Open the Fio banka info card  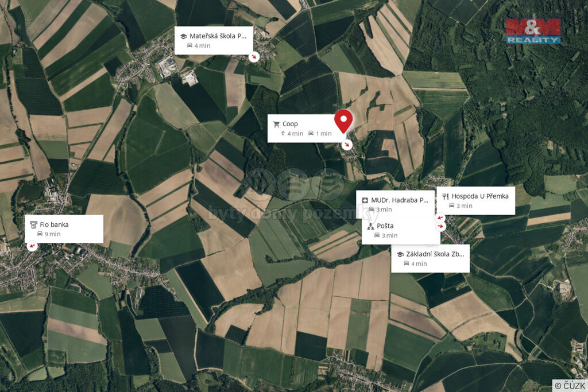[64, 229]
